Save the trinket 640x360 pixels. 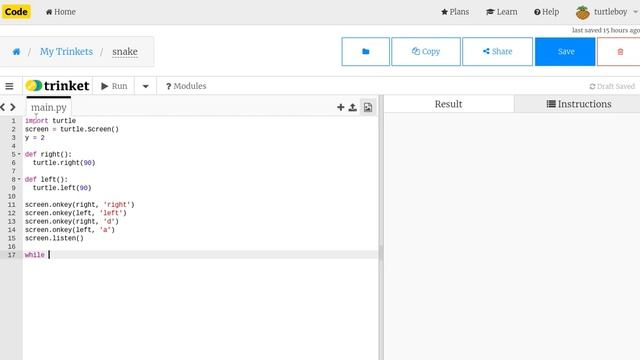(565, 51)
